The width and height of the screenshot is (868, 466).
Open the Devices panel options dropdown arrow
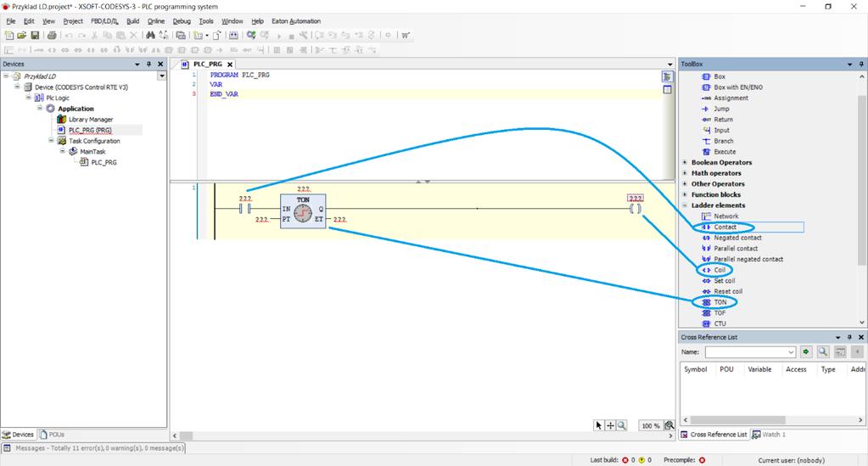137,65
